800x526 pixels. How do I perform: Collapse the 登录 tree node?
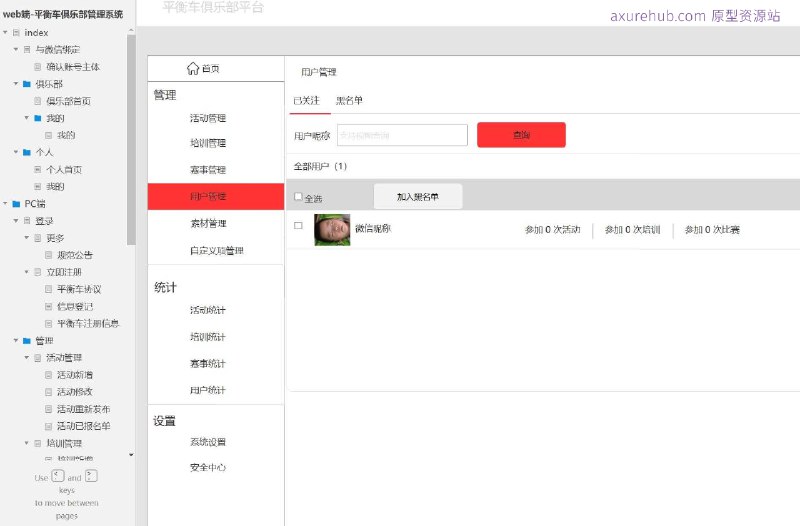[16, 221]
